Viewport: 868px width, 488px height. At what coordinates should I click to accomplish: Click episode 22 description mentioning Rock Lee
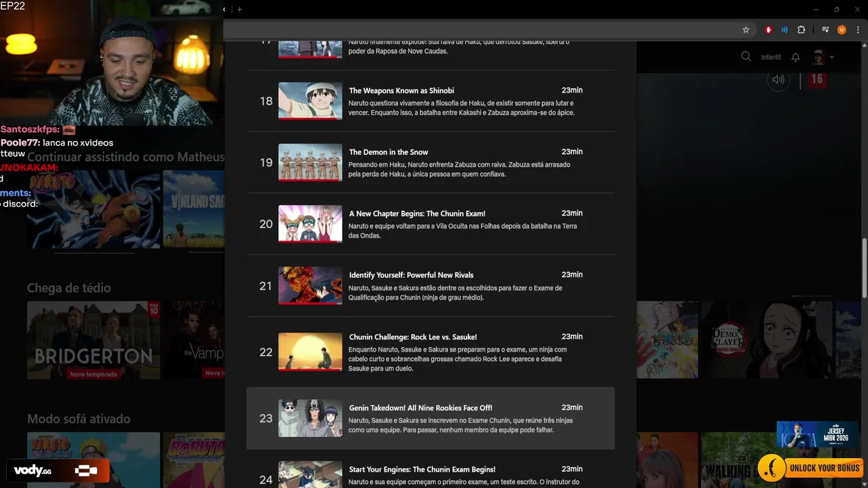point(458,359)
